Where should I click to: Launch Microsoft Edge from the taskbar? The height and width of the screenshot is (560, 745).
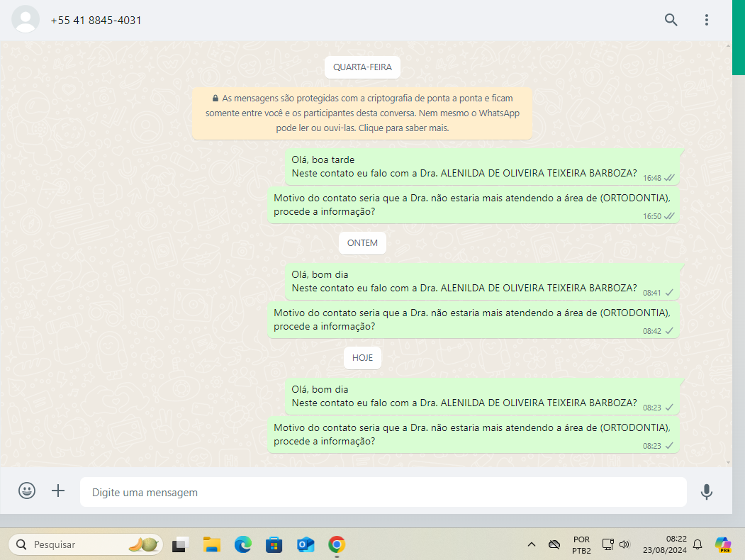tap(243, 544)
